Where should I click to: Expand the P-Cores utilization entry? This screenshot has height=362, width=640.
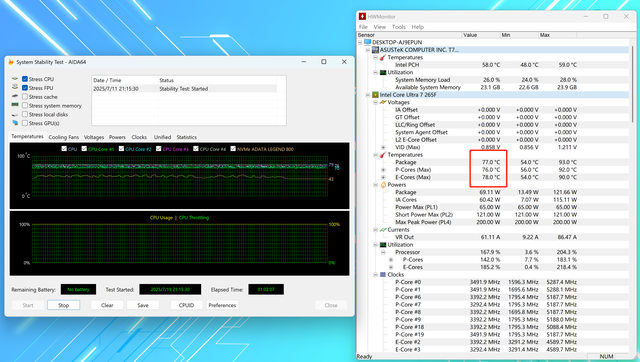pyautogui.click(x=391, y=260)
